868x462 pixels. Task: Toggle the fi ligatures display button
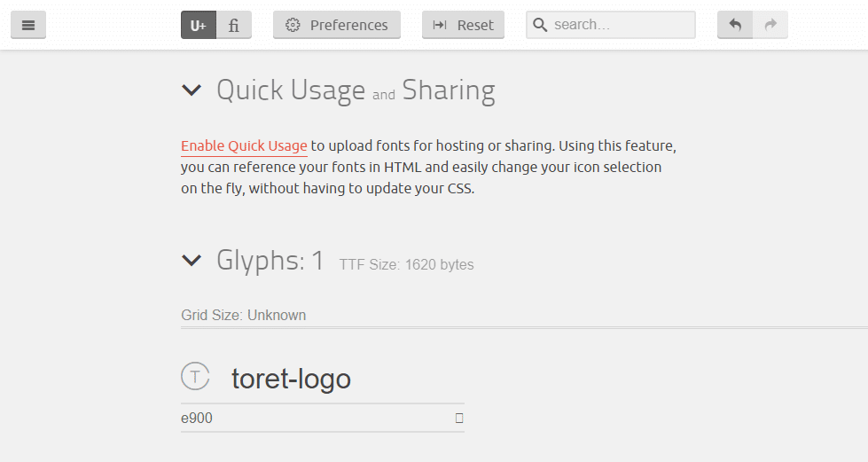click(234, 25)
